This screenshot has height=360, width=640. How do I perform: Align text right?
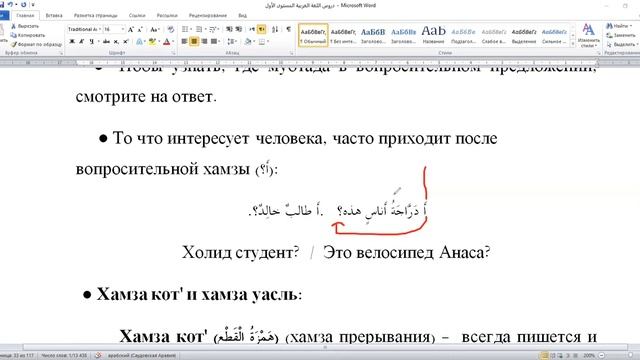[x=204, y=41]
